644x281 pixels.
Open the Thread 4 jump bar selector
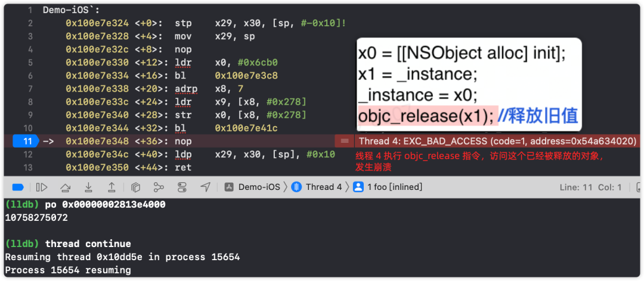pyautogui.click(x=324, y=187)
